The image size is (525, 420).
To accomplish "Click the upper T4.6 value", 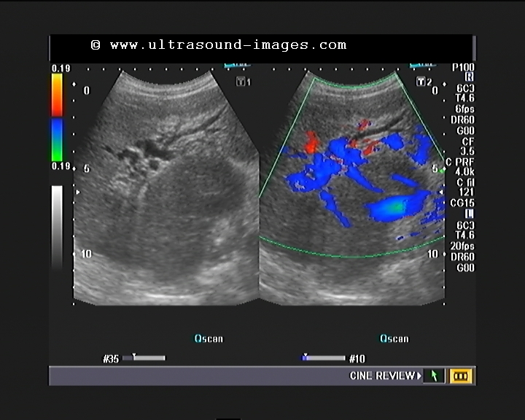I will coord(464,98).
